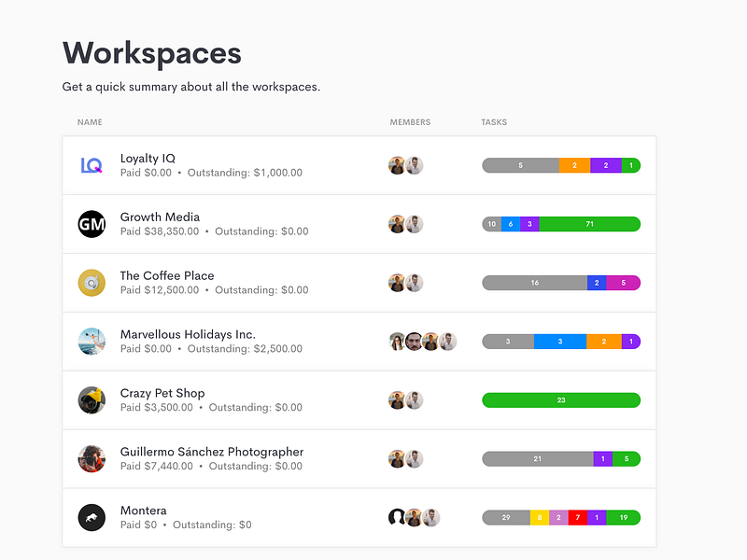Viewport: 747px width, 560px height.
Task: Click second member avatar in Montera row
Action: (414, 518)
